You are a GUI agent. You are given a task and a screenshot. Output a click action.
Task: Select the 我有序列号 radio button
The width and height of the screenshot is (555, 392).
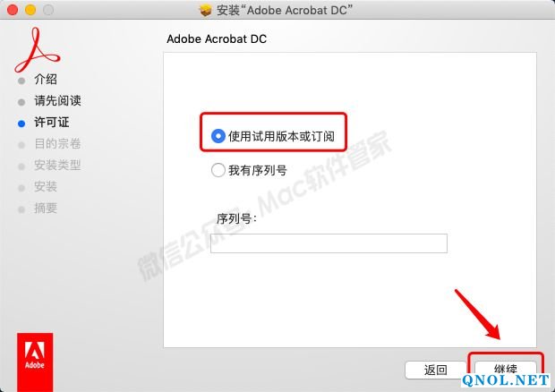point(218,170)
